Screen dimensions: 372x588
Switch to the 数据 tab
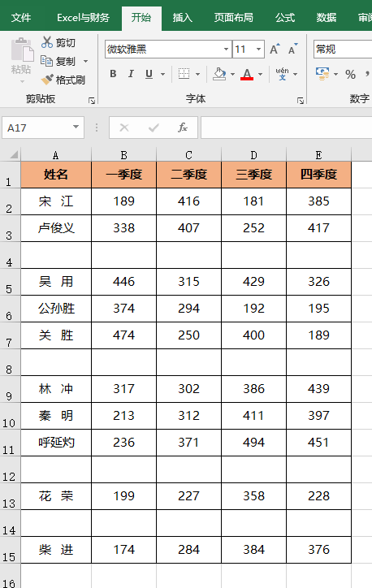(326, 18)
